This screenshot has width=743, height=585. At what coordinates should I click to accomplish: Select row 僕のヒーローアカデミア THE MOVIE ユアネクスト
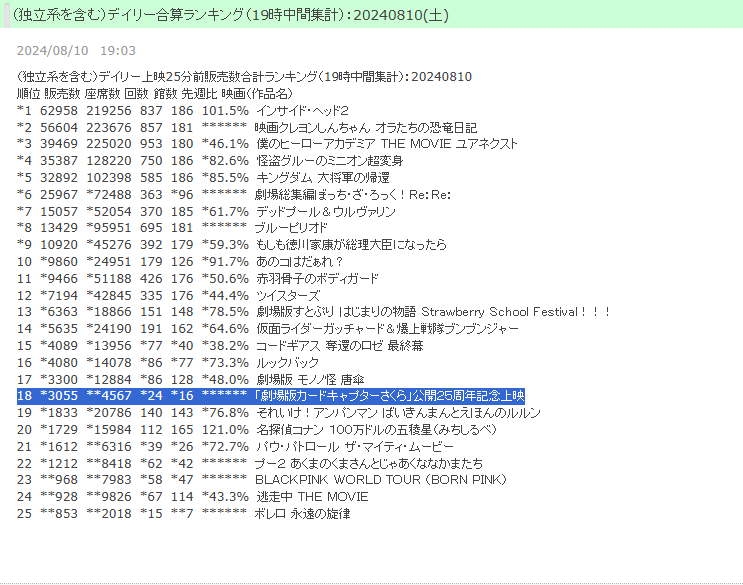click(x=267, y=144)
